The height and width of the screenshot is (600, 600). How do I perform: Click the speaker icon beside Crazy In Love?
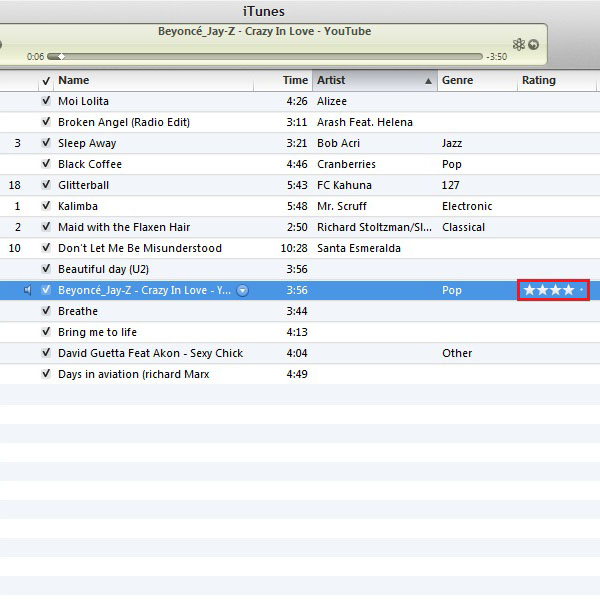(27, 290)
